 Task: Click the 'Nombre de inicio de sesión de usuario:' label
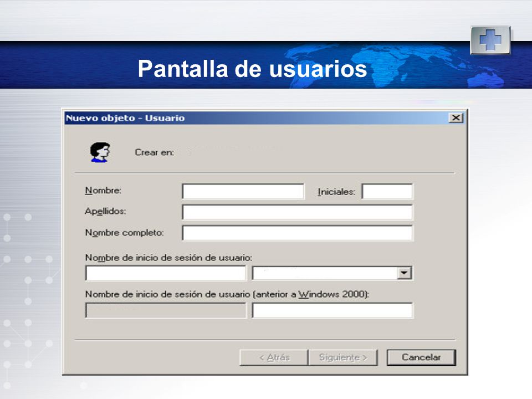tap(168, 258)
